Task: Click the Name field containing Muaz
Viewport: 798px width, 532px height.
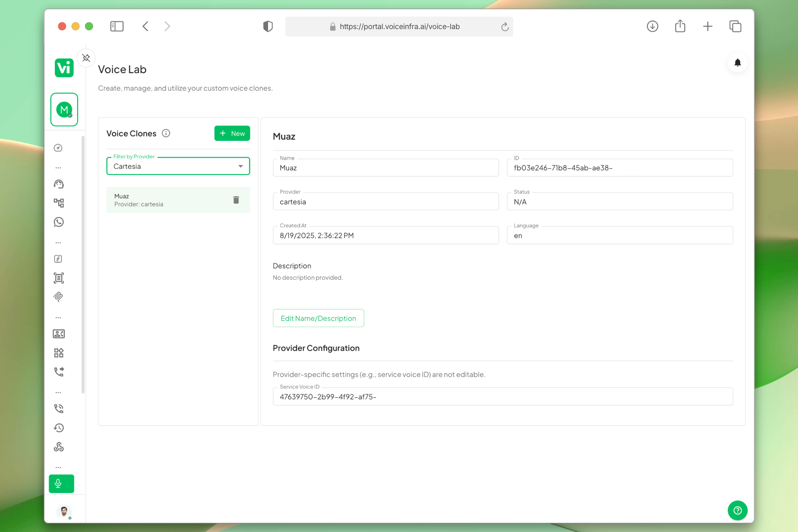Action: coord(386,167)
